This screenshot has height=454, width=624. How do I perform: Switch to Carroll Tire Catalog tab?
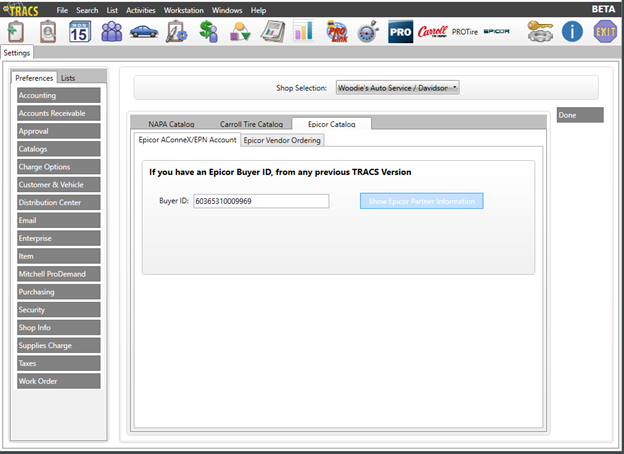coord(251,124)
